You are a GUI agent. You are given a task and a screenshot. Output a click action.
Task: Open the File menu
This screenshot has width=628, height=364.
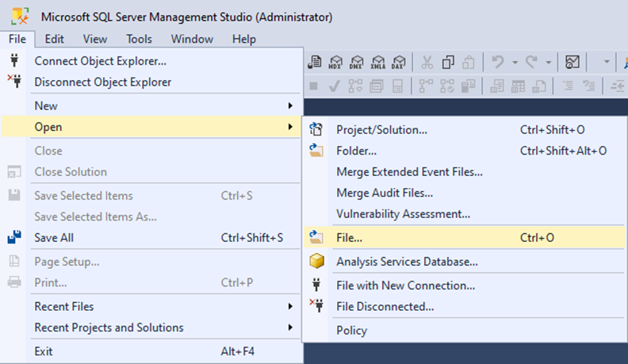pos(17,39)
